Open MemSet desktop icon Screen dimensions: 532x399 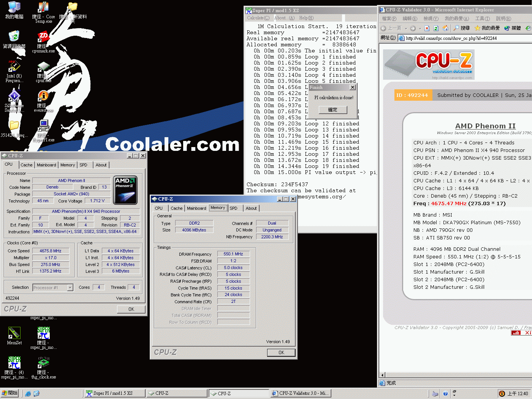point(14,336)
